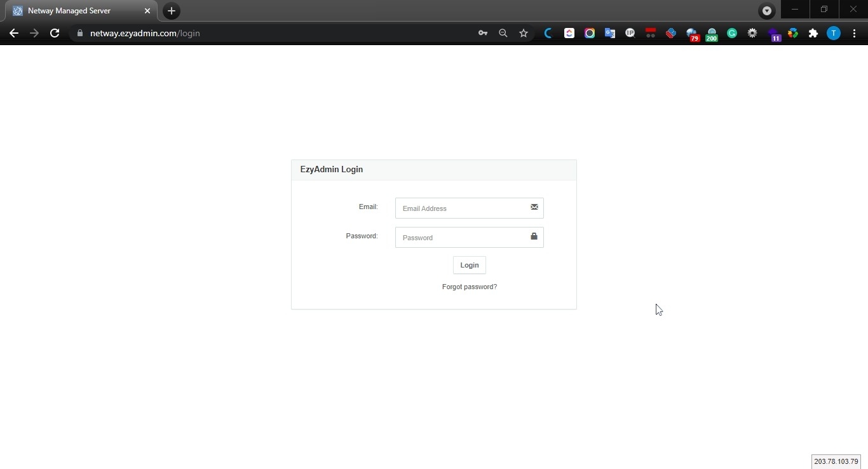Click the Login button

tap(470, 265)
